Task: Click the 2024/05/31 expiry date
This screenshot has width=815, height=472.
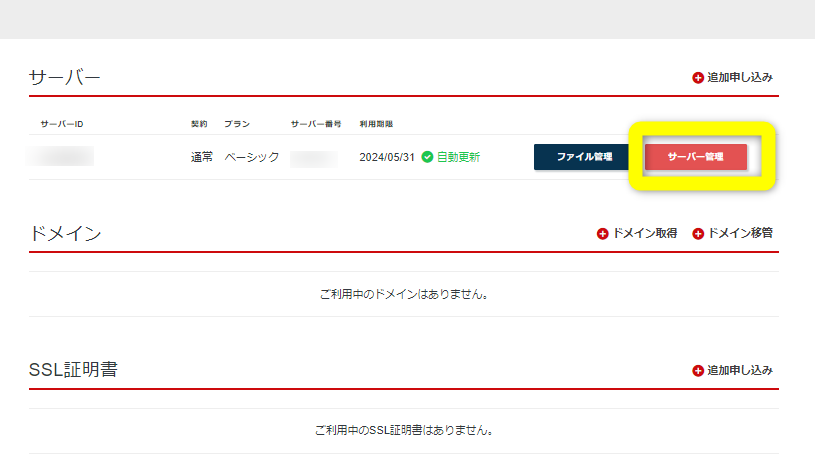Action: pyautogui.click(x=387, y=157)
